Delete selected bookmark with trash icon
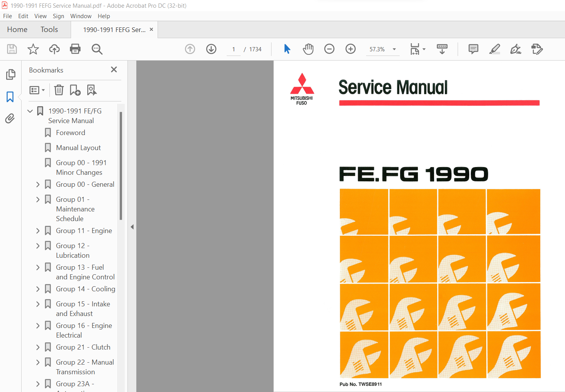This screenshot has width=565, height=392. [x=59, y=90]
